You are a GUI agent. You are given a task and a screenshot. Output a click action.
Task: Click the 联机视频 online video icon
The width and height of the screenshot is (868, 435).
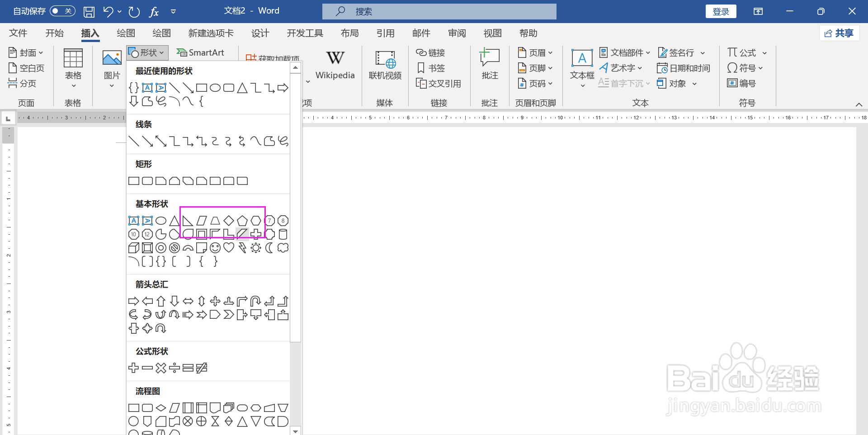pyautogui.click(x=385, y=59)
